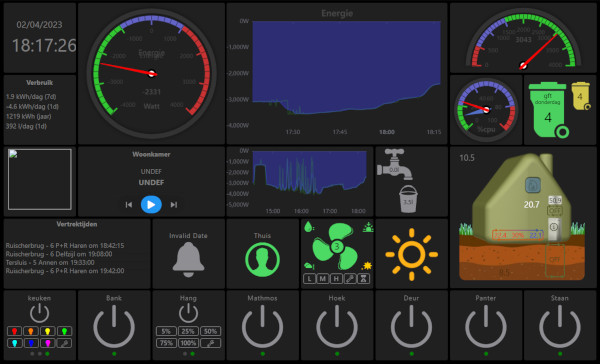This screenshot has height=364, width=600.
Task: Click the 1219 kWh (jaar) usage line
Action: (29, 116)
